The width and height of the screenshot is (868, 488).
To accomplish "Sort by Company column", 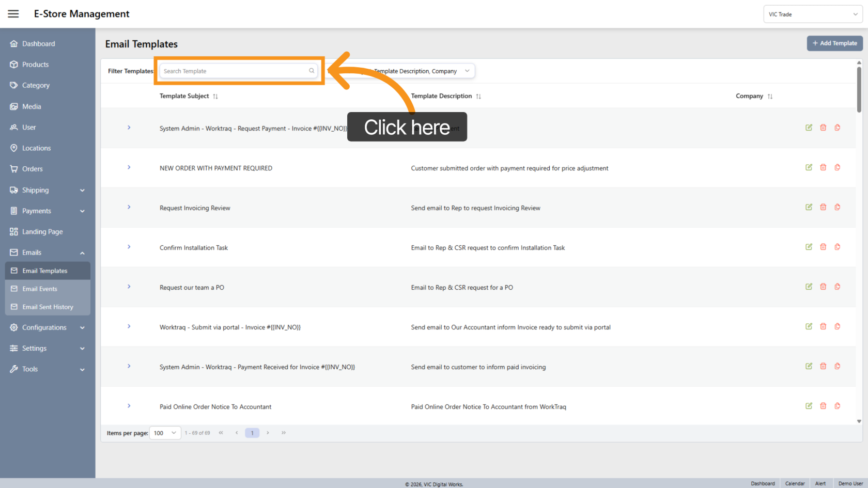I will 770,97.
